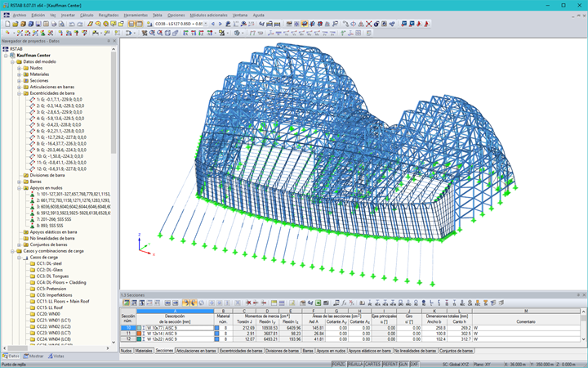The width and height of the screenshot is (588, 368).
Task: Toggle REJILLA grid in status bar
Action: (x=355, y=364)
